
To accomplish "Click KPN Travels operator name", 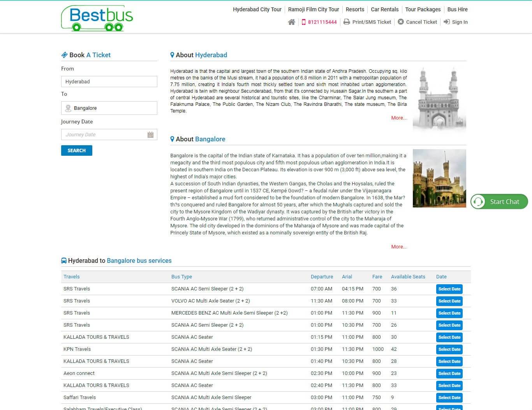I will (x=77, y=349).
